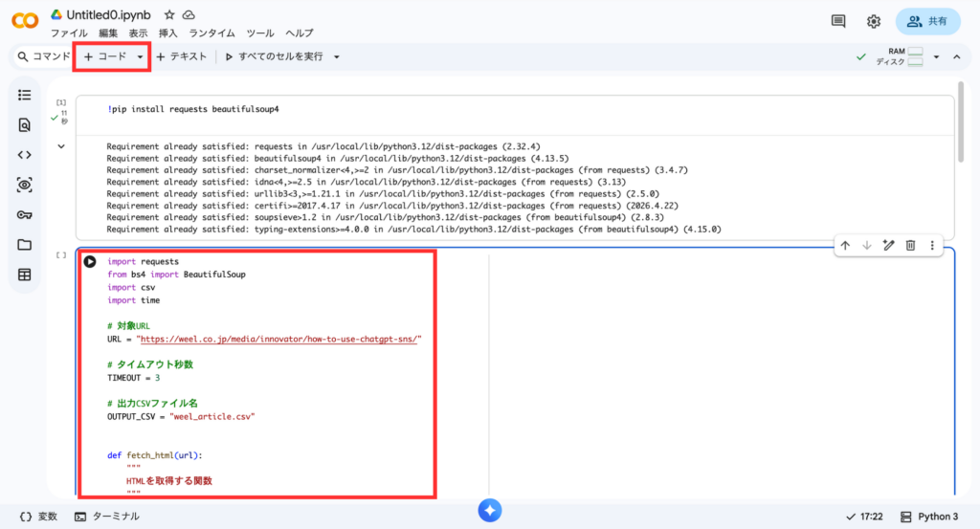Image resolution: width=980 pixels, height=529 pixels.
Task: Move the cell up with arrow icon
Action: coord(845,246)
